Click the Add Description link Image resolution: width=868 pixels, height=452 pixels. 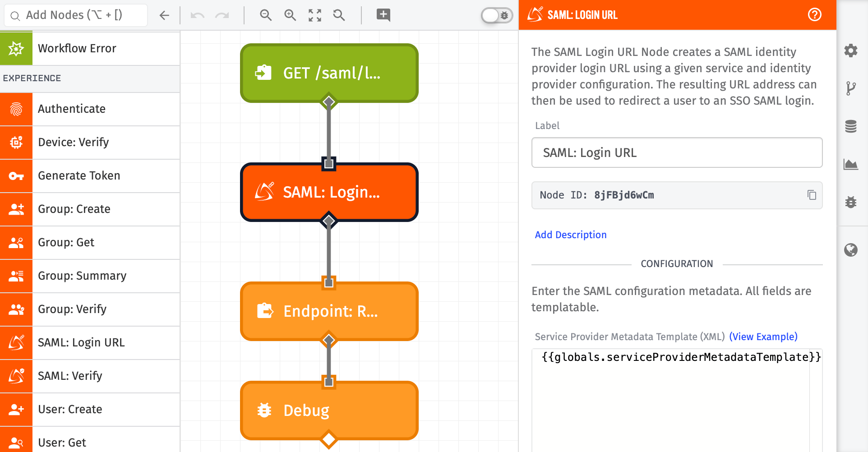(x=571, y=235)
